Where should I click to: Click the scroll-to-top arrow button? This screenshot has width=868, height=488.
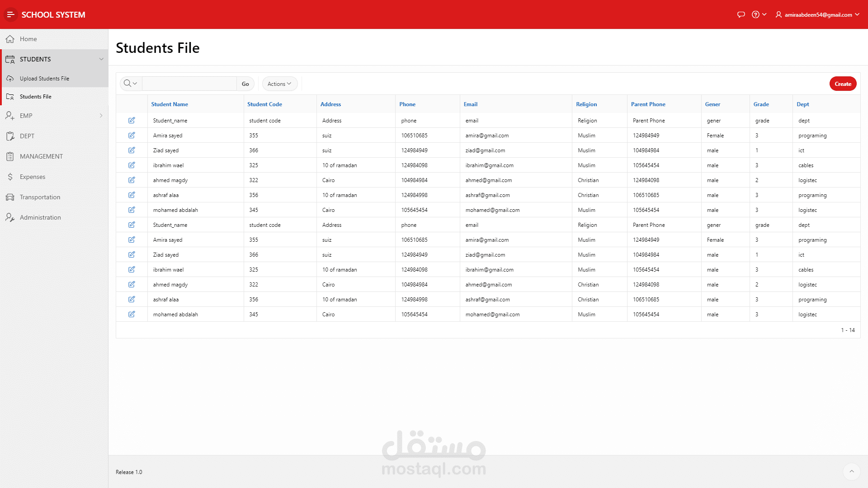point(851,472)
